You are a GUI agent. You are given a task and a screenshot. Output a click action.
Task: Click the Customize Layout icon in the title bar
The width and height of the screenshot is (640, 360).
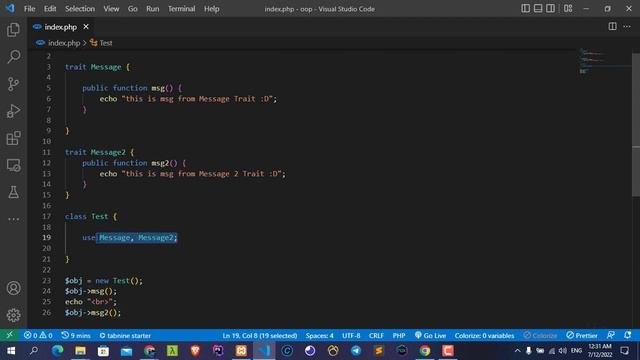[568, 9]
